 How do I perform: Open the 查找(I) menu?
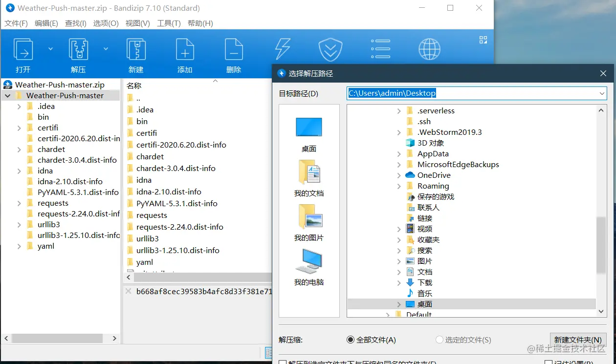pyautogui.click(x=75, y=23)
